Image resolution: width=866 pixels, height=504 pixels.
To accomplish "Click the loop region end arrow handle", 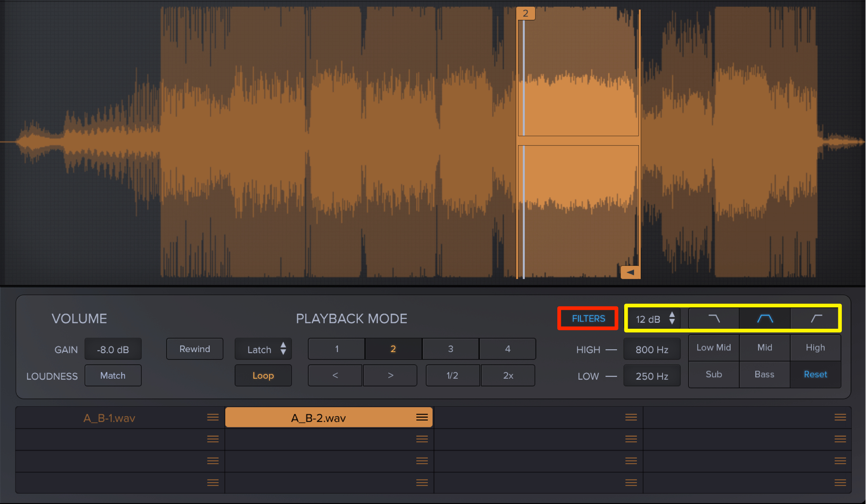I will pyautogui.click(x=631, y=272).
